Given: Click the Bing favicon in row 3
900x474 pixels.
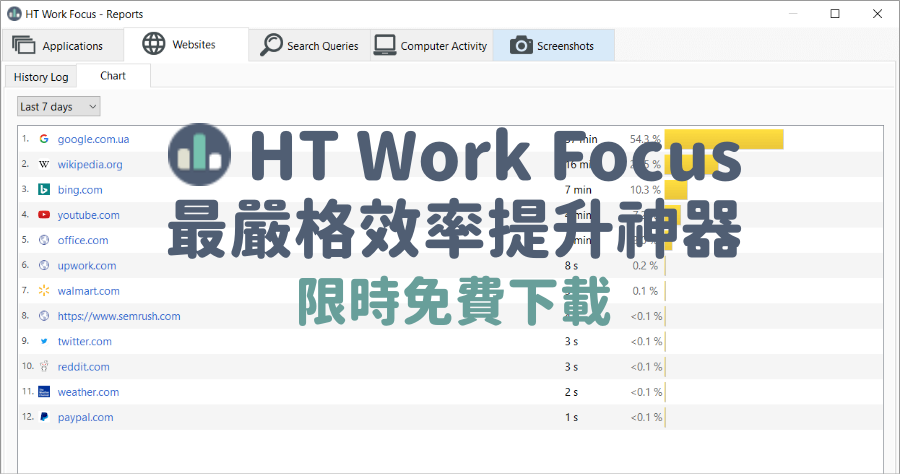Looking at the screenshot, I should (44, 189).
